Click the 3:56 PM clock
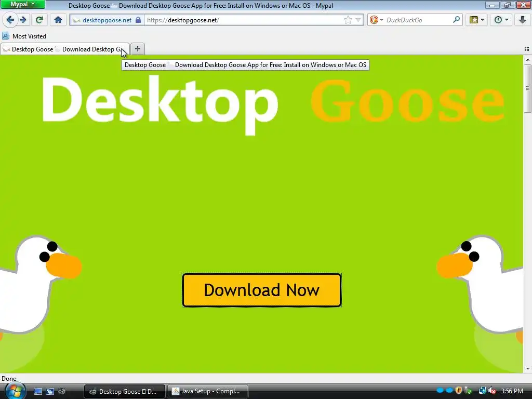Screen dimensions: 532x399 click(512, 391)
